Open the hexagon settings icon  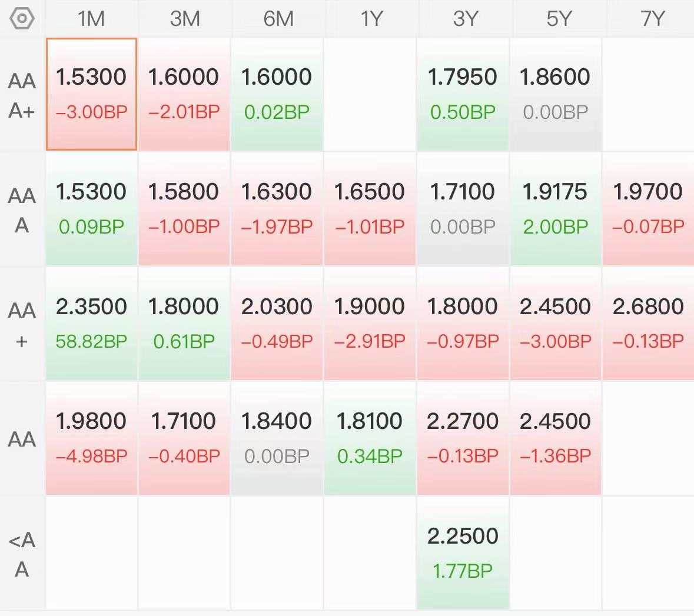click(x=22, y=19)
